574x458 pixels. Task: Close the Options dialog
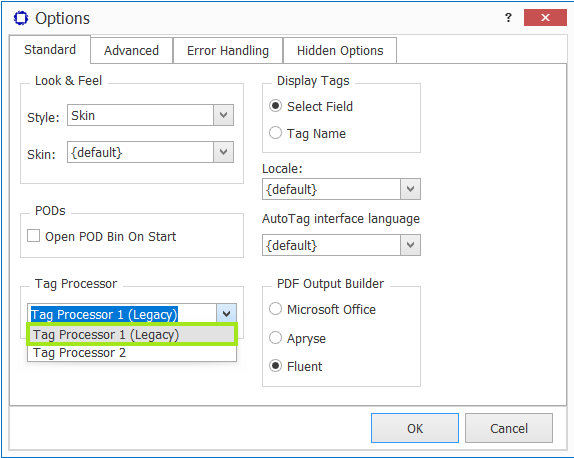(545, 17)
